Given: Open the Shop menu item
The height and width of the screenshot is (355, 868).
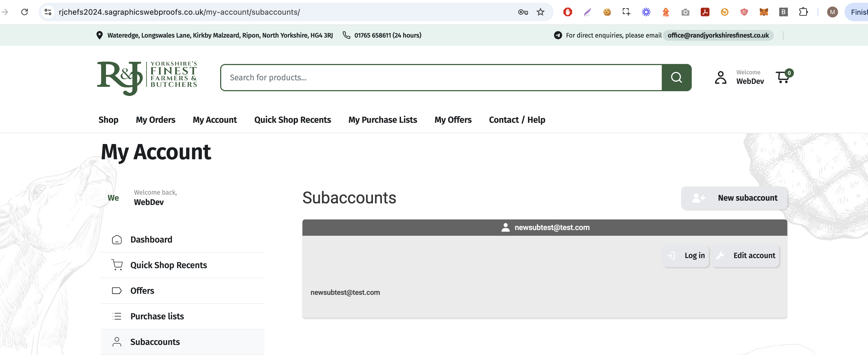Looking at the screenshot, I should coord(108,120).
